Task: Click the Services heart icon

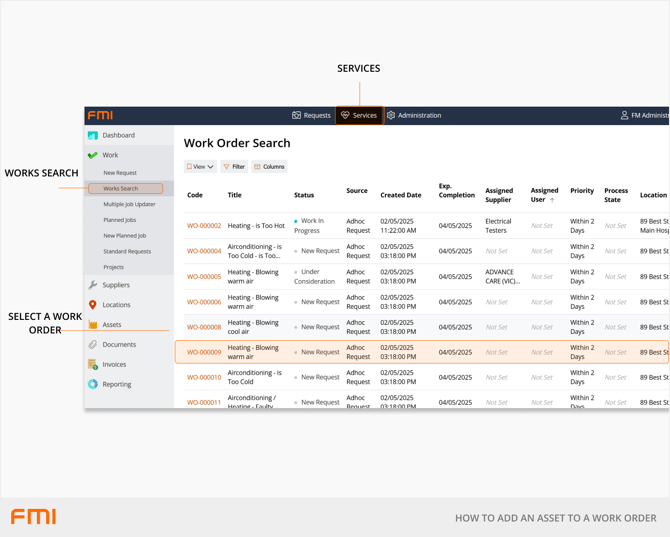Action: tap(345, 115)
